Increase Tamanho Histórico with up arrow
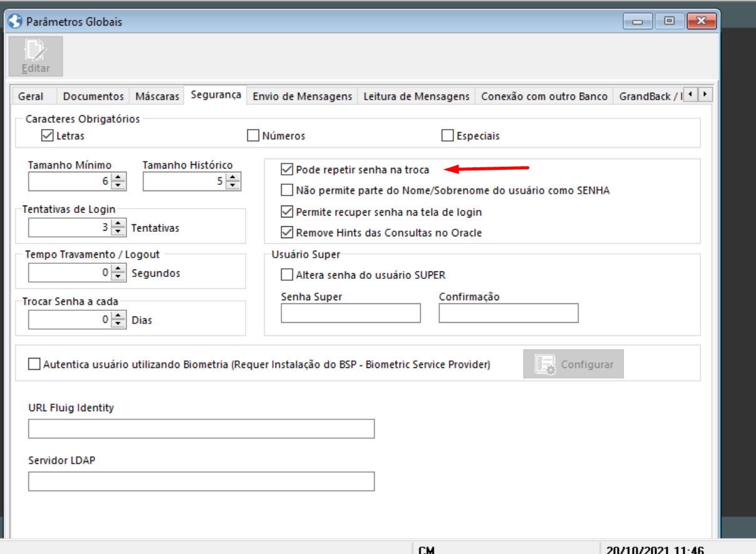This screenshot has width=756, height=554. [233, 178]
